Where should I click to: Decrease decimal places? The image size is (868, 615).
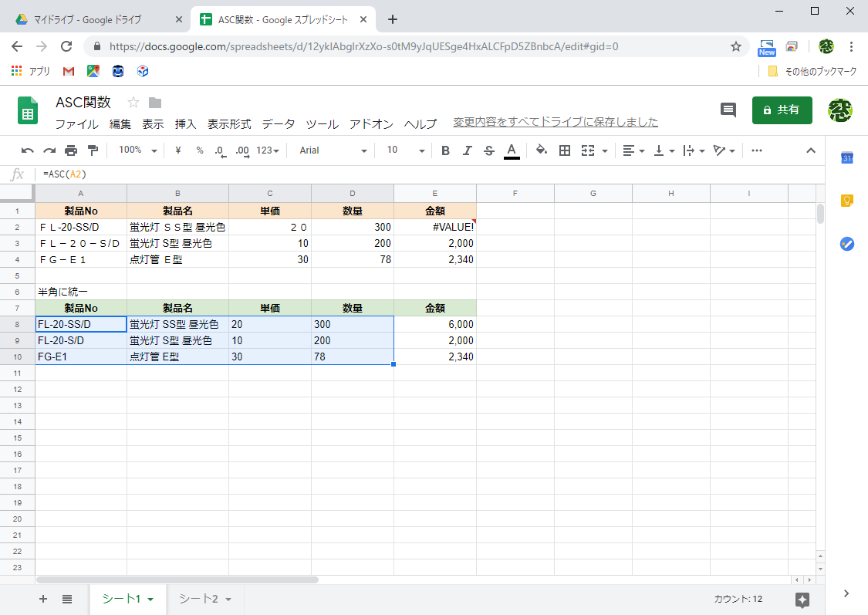tap(221, 150)
